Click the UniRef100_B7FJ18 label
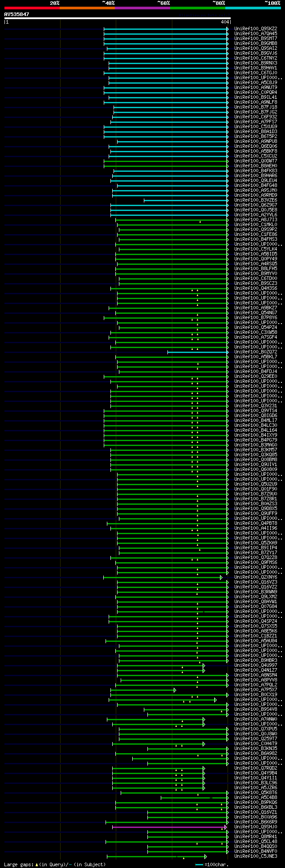Image resolution: width=285 pixels, height=868 pixels. (256, 107)
